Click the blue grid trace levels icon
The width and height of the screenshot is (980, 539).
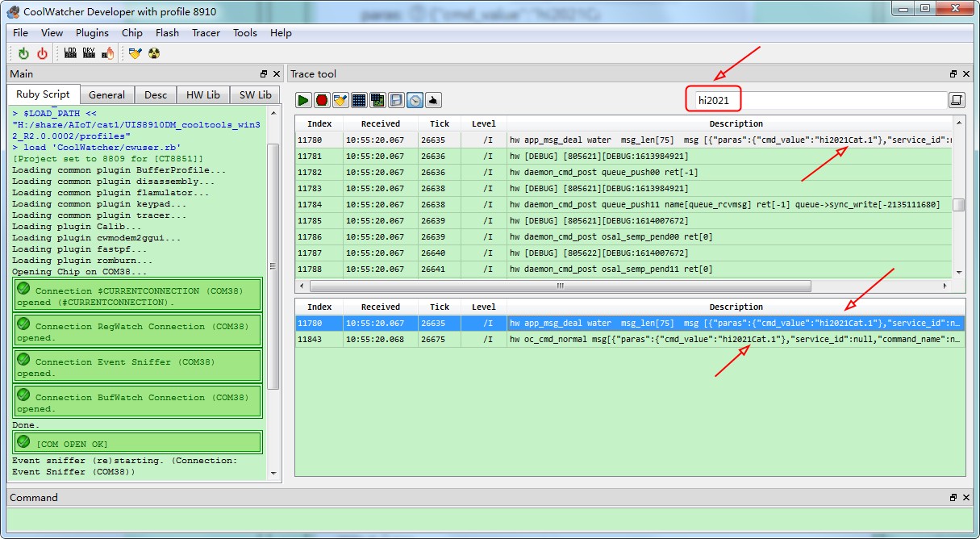[359, 100]
